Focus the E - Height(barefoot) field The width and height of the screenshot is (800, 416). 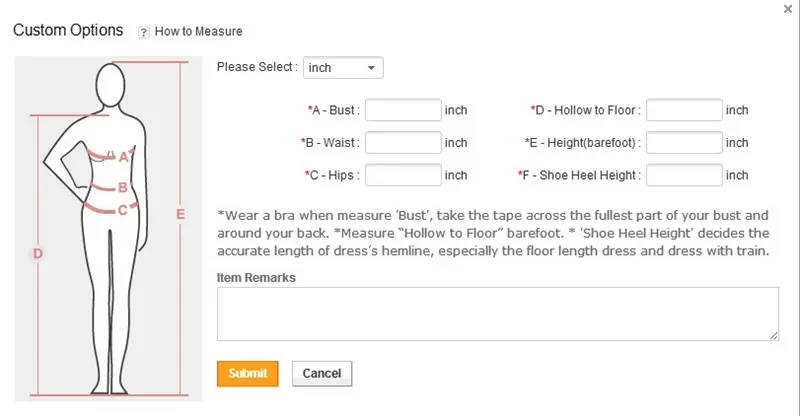(684, 143)
